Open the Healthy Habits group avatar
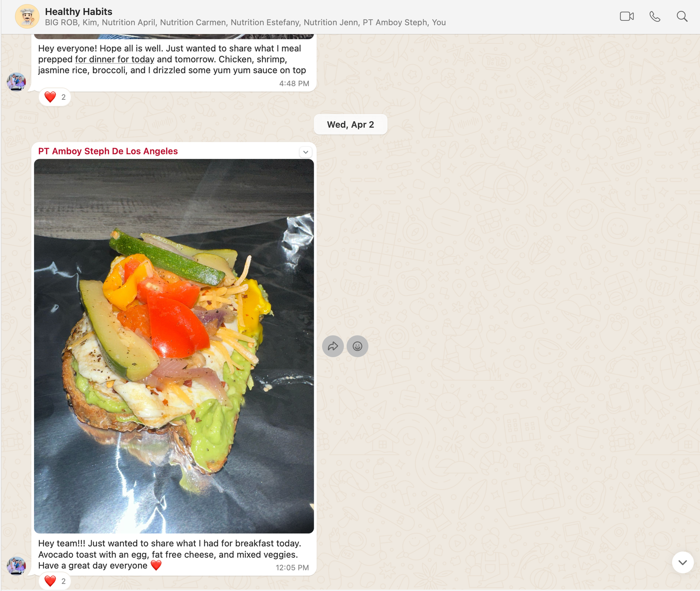700x591 pixels. (x=27, y=17)
